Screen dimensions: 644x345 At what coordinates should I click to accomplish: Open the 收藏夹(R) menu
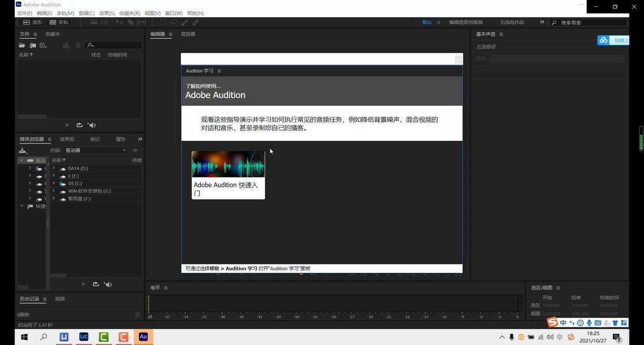[129, 13]
